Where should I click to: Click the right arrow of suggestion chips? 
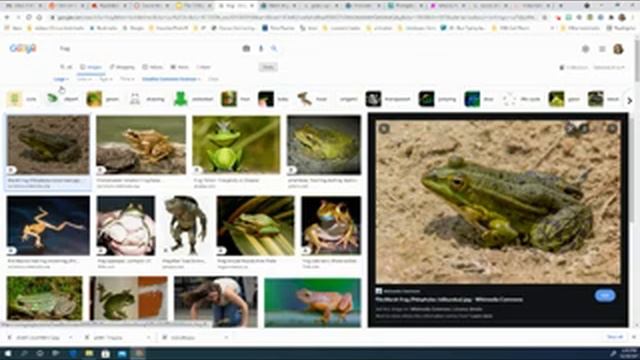point(630,100)
